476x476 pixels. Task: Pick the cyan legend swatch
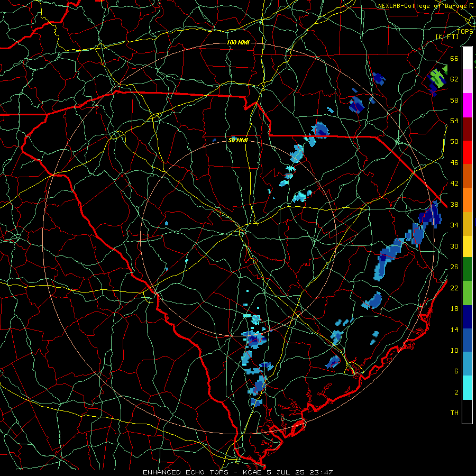point(467,388)
